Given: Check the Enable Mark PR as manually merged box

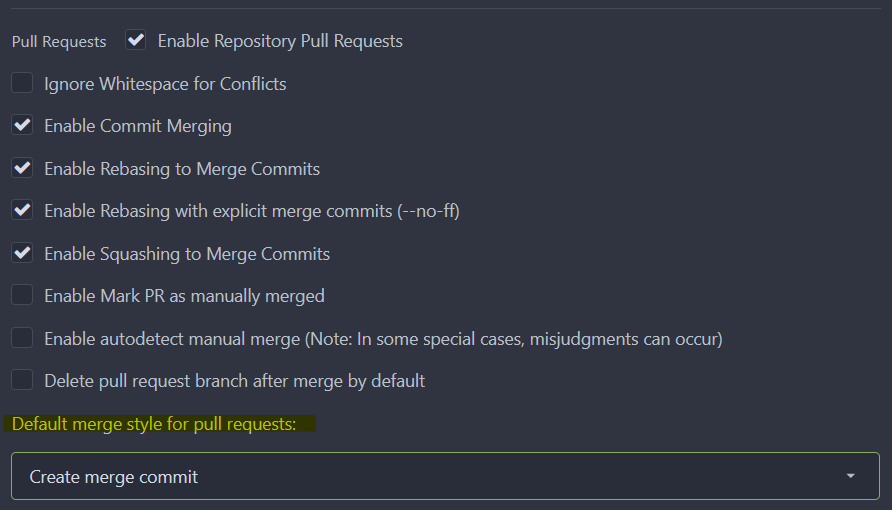Looking at the screenshot, I should pyautogui.click(x=22, y=296).
